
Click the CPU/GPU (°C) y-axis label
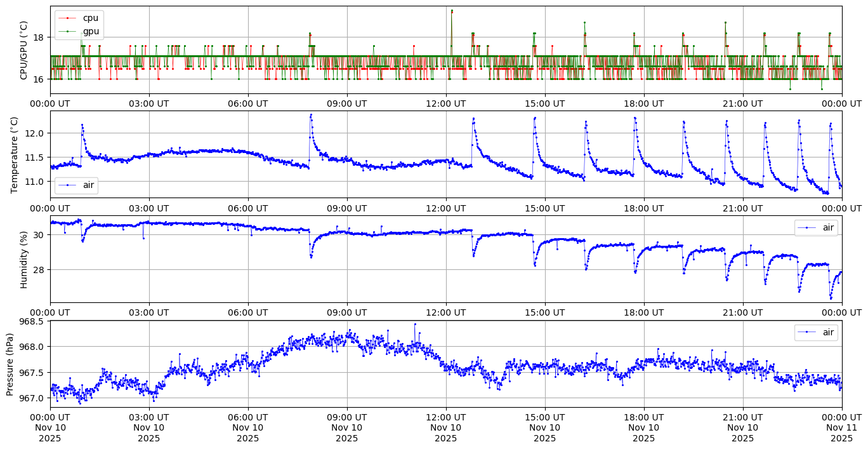(x=24, y=50)
